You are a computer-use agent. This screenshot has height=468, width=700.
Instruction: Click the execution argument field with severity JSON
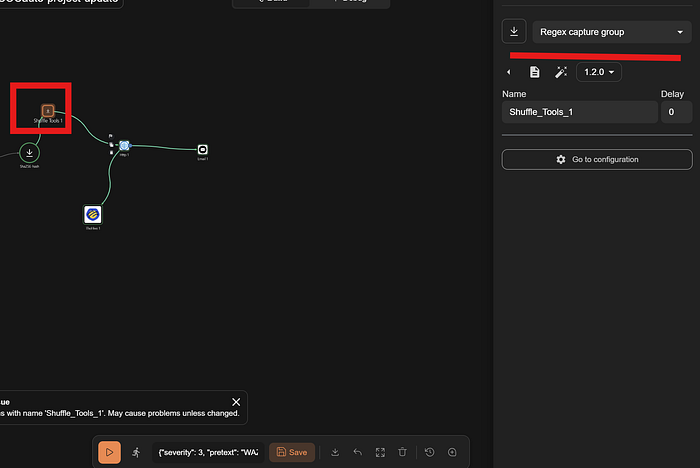click(208, 452)
